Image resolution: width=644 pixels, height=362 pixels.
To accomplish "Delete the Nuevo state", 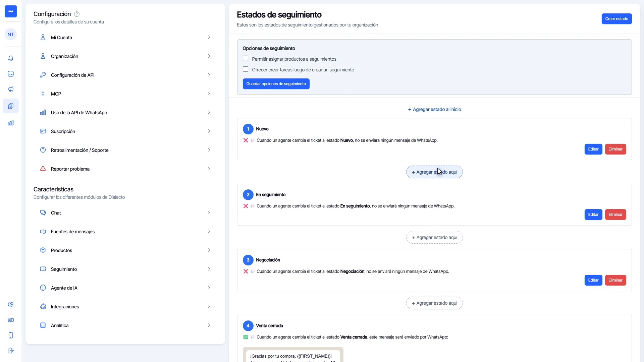I will pyautogui.click(x=615, y=149).
